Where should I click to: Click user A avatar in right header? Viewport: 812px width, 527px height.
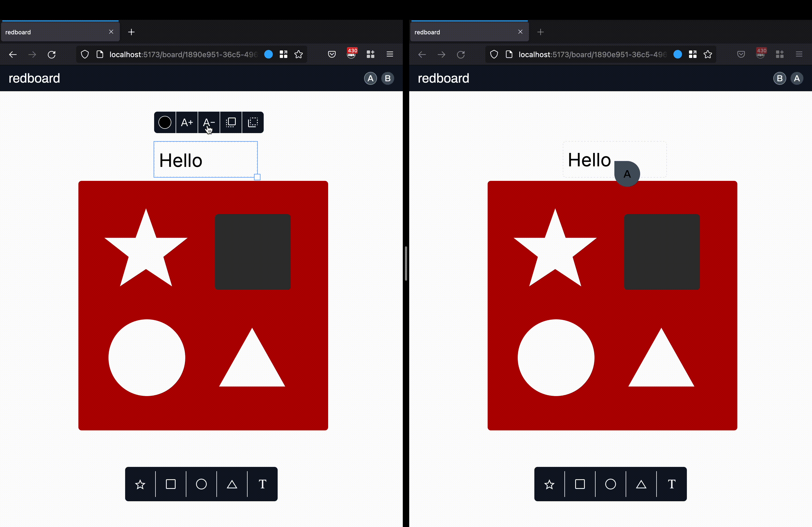coord(797,78)
